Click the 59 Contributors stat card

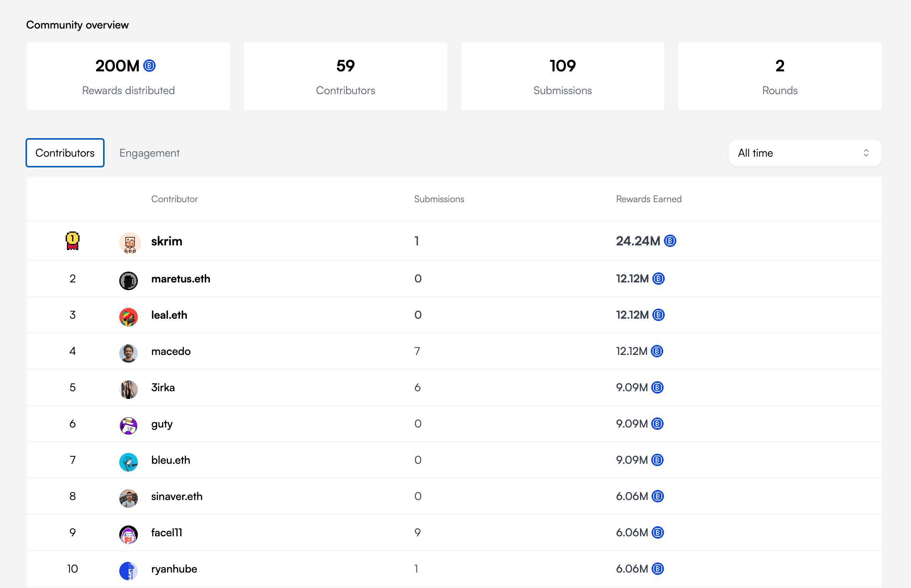345,76
